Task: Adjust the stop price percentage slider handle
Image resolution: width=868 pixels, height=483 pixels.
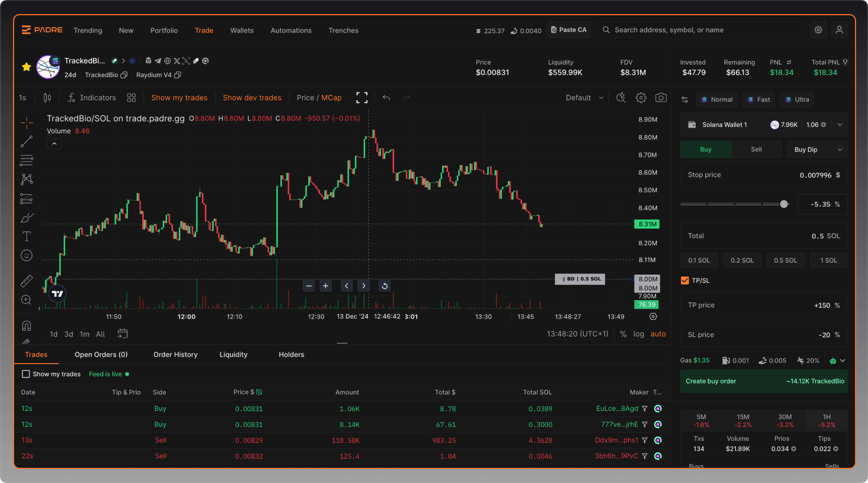Action: click(x=784, y=204)
